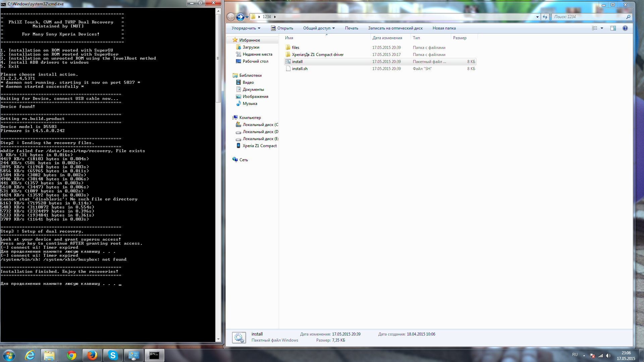Click the volume speaker tray icon

608,356
